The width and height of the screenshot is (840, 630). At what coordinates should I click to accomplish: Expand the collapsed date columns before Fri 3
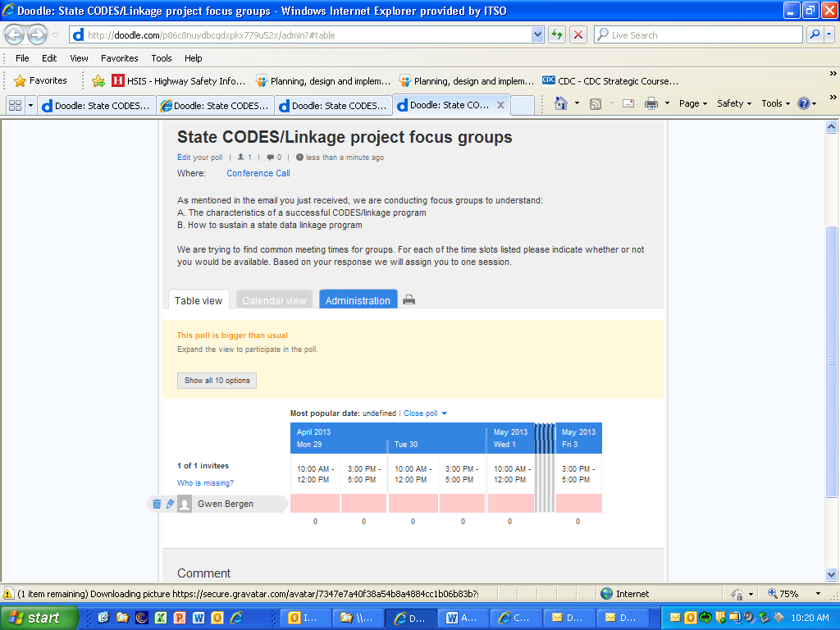pyautogui.click(x=545, y=468)
